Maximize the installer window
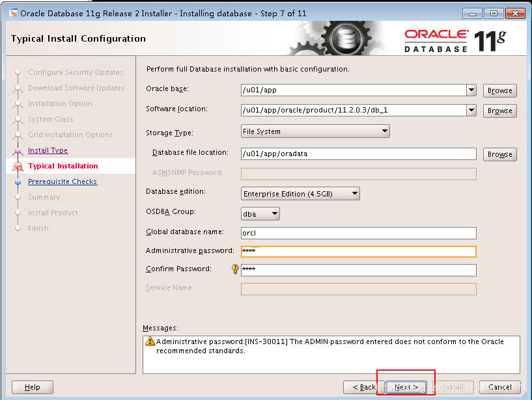This screenshot has width=532, height=400. (x=494, y=14)
